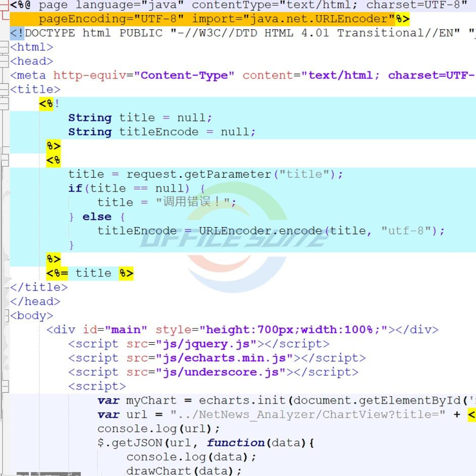Click the 'drawChart(data);' line
The height and width of the screenshot is (476, 476).
[184, 471]
